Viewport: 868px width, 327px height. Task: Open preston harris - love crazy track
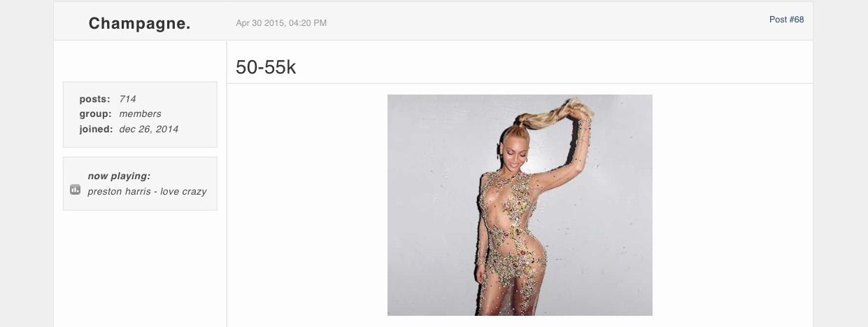pyautogui.click(x=147, y=191)
